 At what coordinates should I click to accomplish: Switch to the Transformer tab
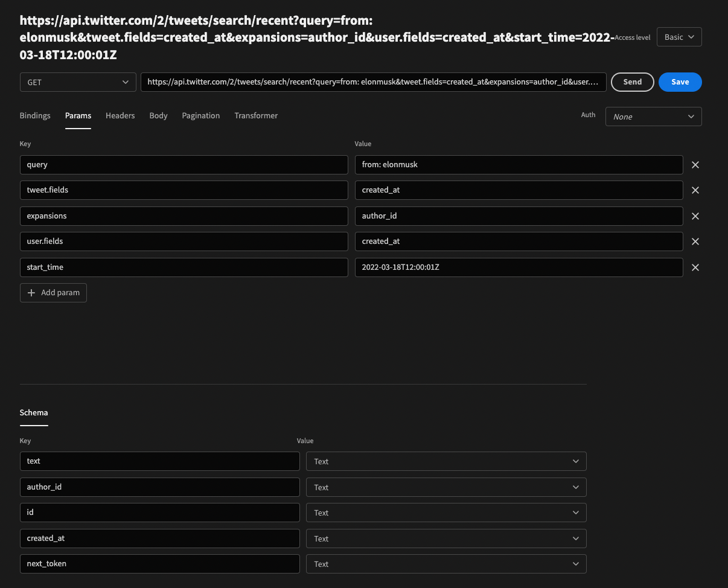256,115
